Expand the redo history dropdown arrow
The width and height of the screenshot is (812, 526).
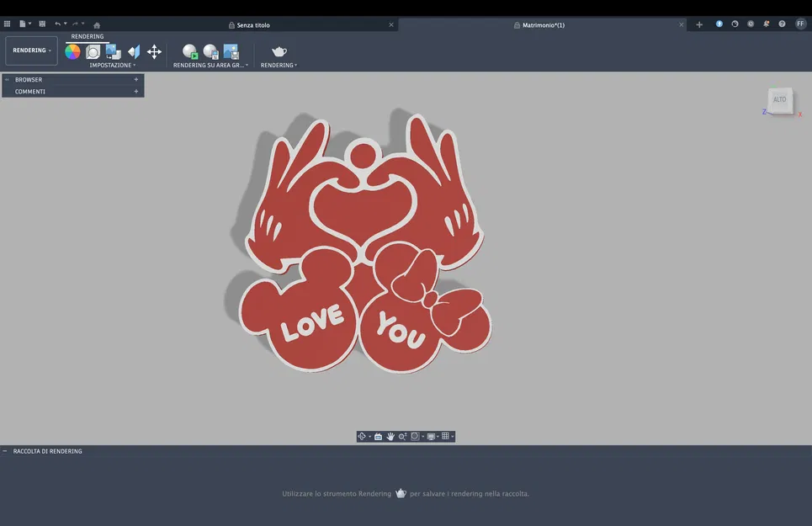[82, 24]
